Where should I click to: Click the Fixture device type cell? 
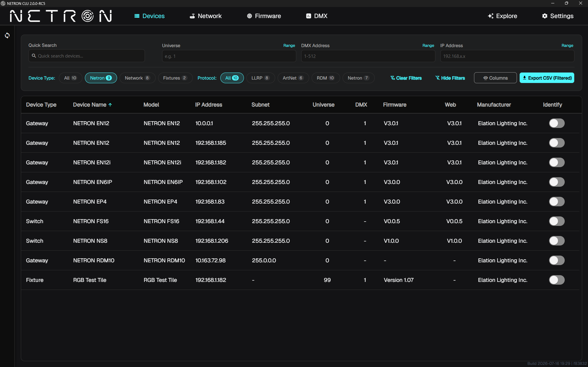[35, 280]
